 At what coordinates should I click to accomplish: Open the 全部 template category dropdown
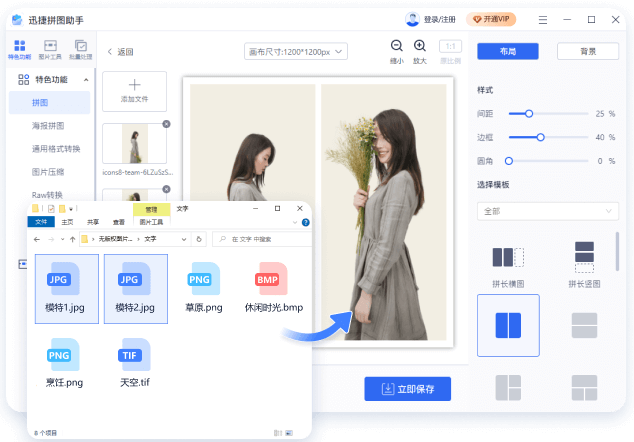(547, 211)
